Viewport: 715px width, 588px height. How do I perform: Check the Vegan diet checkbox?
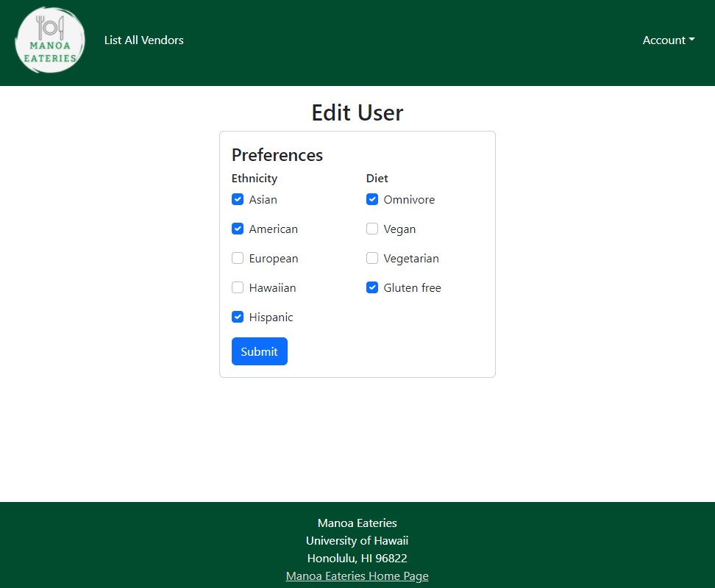[372, 229]
